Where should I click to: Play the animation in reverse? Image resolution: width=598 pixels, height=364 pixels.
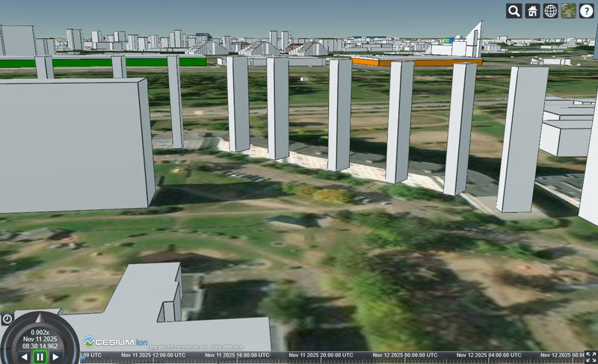coord(24,357)
